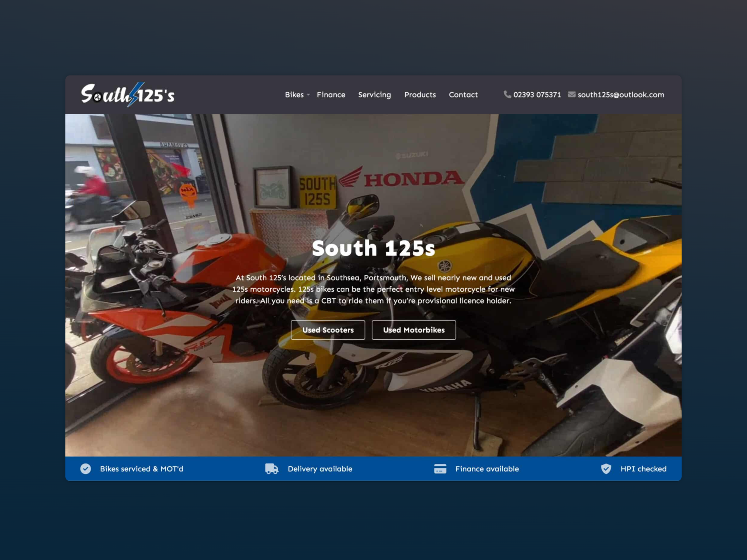Call 02393 075371 phone link
This screenshot has width=747, height=560.
click(537, 95)
